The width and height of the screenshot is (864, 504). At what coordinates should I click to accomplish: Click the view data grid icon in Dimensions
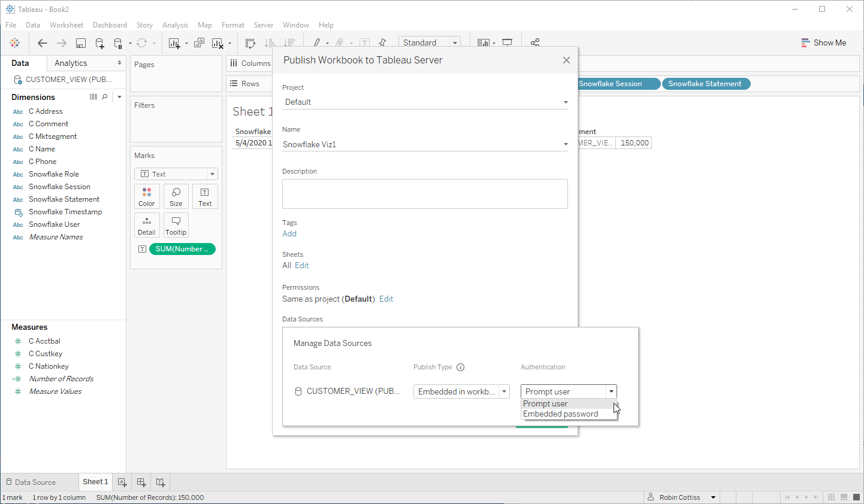pyautogui.click(x=93, y=96)
